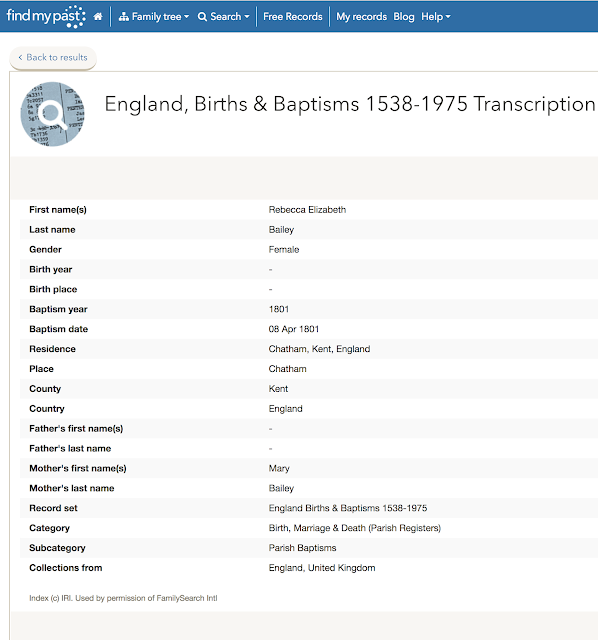Screen dimensions: 598x640
Task: Click the Father's first name(s) label
Action: (x=76, y=429)
